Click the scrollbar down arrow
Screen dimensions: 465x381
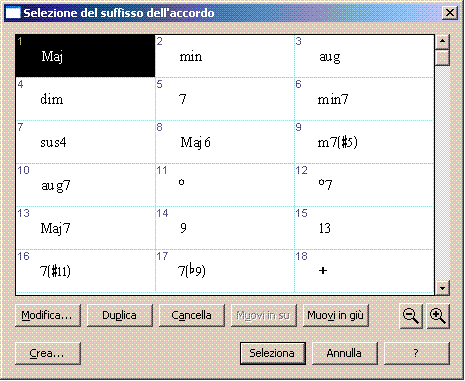pyautogui.click(x=443, y=288)
